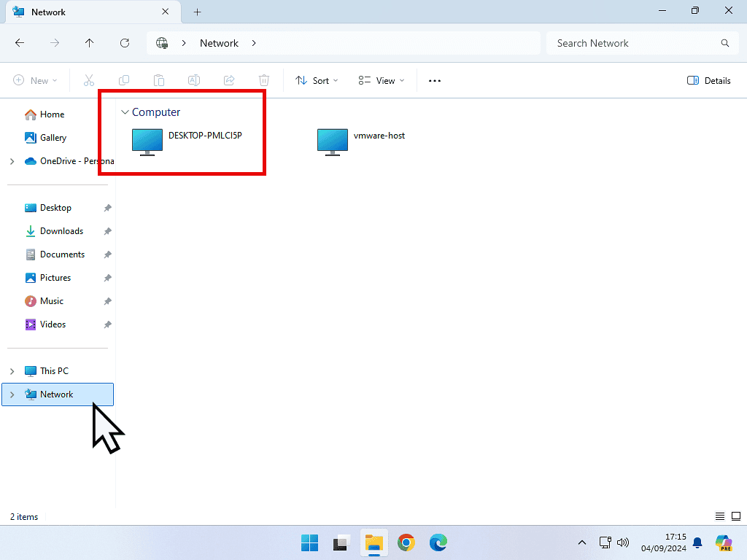This screenshot has height=560, width=747.
Task: Go up one folder level
Action: (x=90, y=43)
